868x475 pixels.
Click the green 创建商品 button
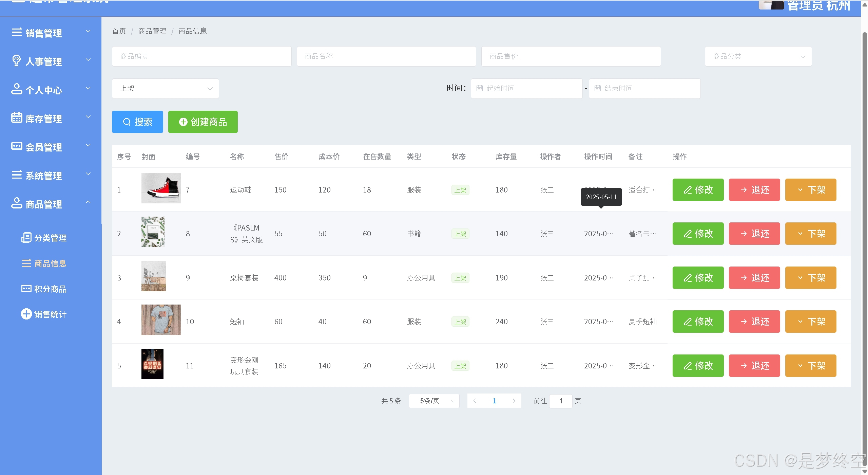coord(203,122)
